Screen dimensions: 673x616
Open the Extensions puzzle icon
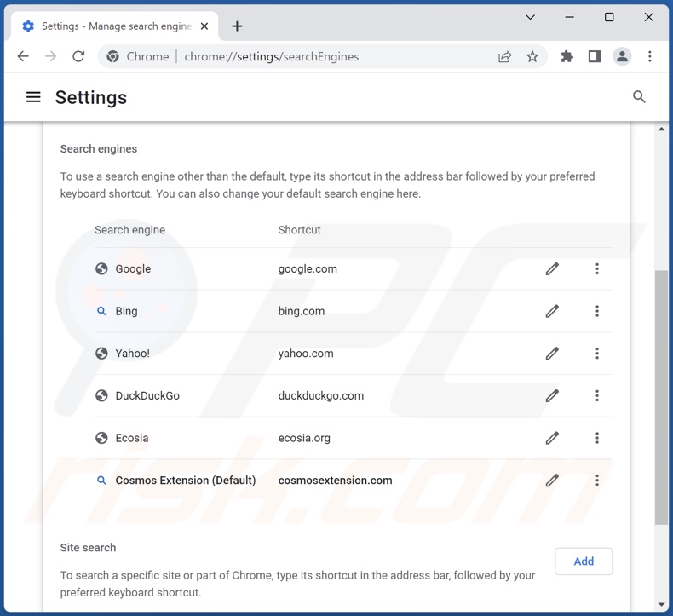click(x=567, y=57)
